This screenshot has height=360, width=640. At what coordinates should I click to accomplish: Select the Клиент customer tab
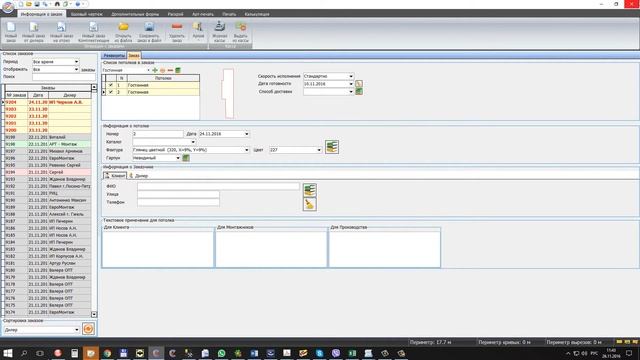click(x=115, y=176)
